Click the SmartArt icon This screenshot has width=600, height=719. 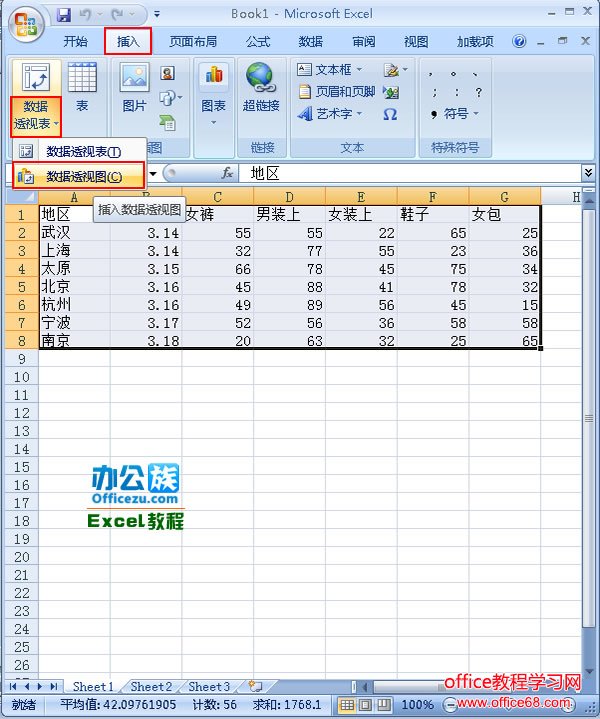pos(168,122)
